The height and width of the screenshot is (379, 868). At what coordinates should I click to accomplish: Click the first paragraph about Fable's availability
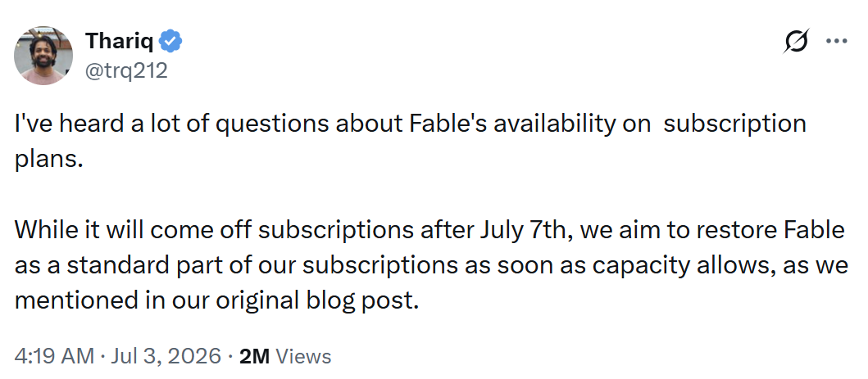point(410,141)
